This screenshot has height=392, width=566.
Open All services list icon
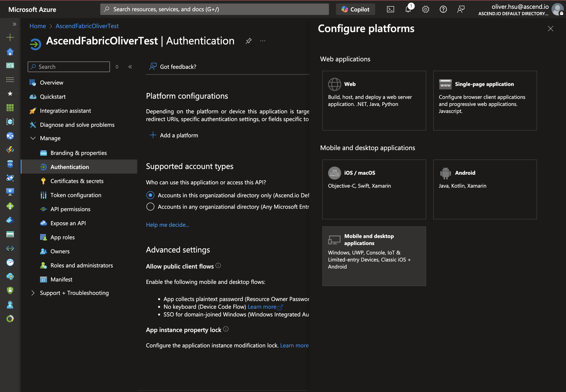click(10, 80)
